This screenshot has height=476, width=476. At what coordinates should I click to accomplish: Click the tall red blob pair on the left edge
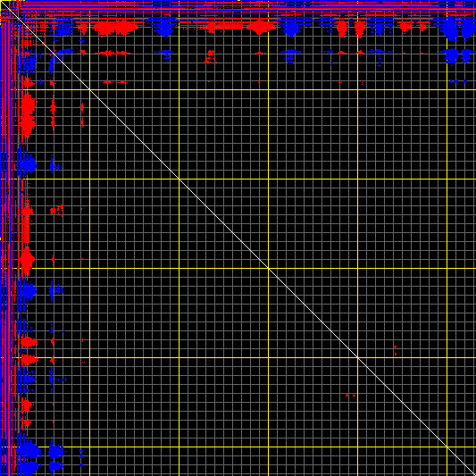[x=28, y=115]
